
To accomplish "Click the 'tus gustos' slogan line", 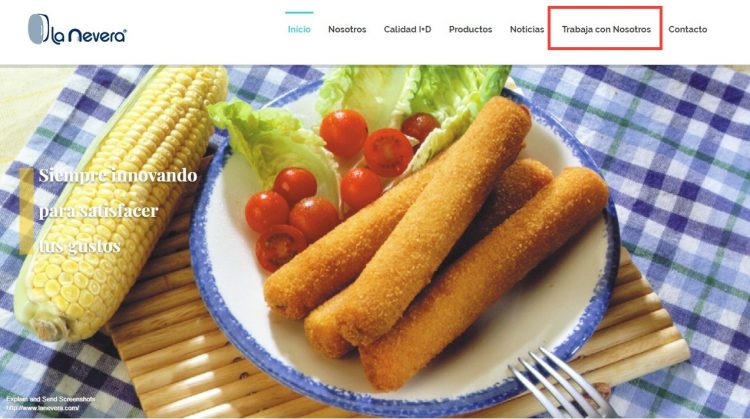I will pos(79,246).
